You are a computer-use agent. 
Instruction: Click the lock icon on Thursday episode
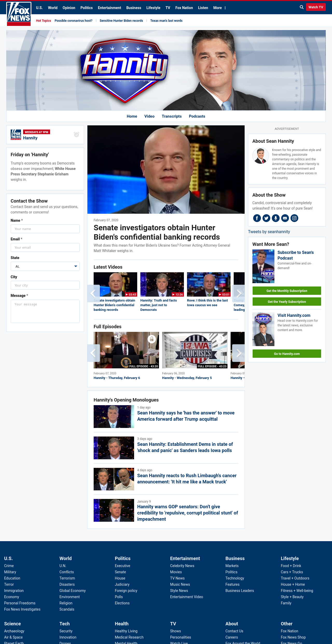click(152, 339)
